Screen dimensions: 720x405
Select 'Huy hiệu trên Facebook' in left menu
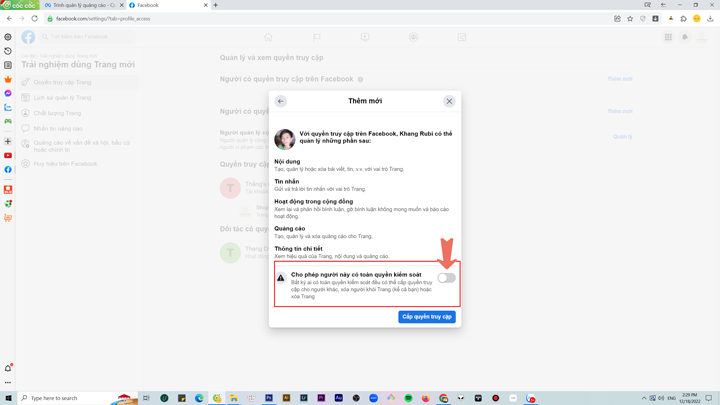point(79,164)
